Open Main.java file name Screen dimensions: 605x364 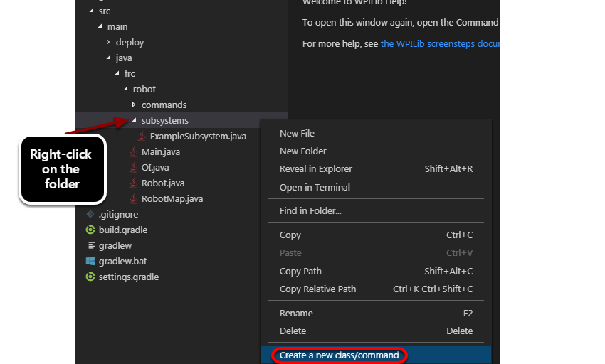(x=161, y=152)
